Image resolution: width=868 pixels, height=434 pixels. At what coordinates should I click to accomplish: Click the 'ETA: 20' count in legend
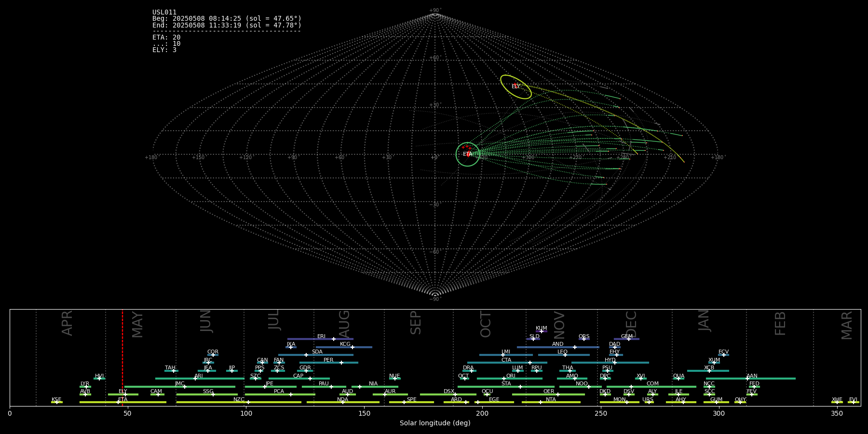point(166,37)
